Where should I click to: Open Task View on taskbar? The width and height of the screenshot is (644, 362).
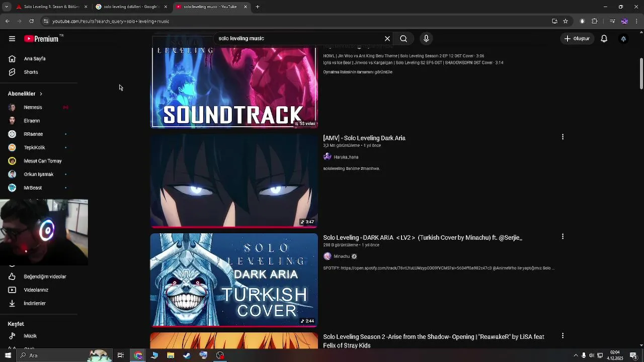[x=121, y=355]
